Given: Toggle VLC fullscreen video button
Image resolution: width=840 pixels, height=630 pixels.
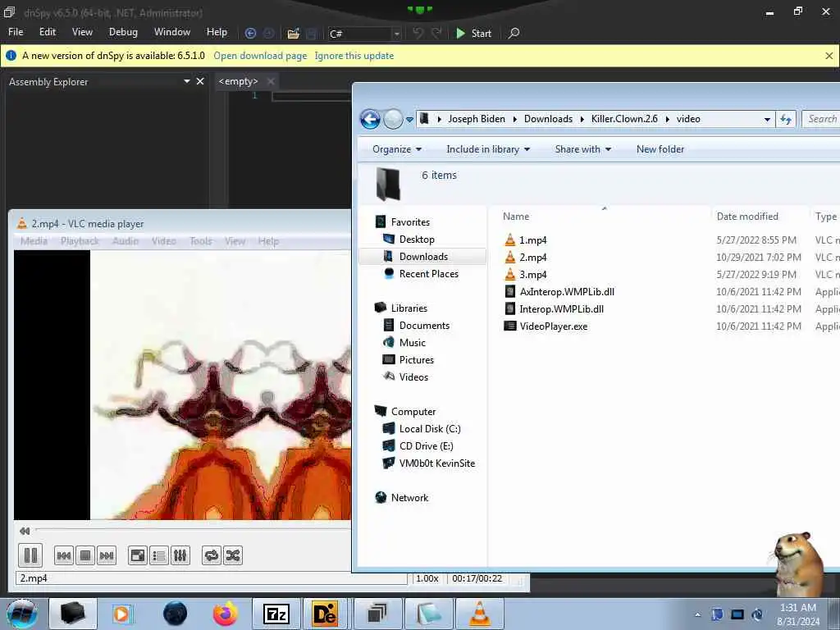Looking at the screenshot, I should [138, 555].
